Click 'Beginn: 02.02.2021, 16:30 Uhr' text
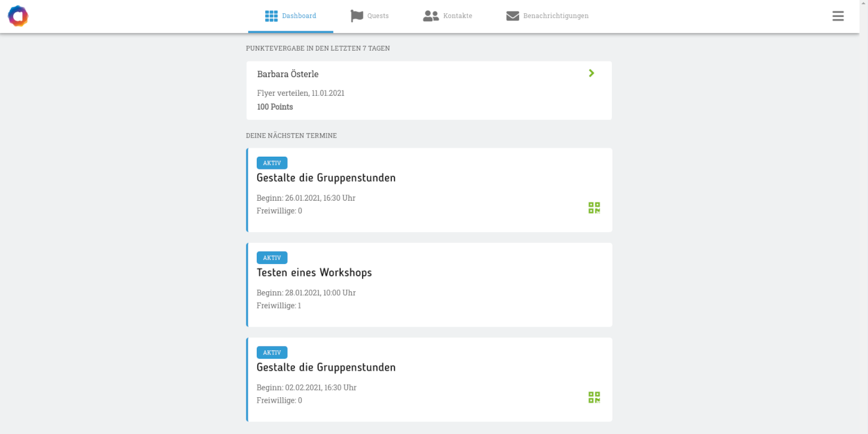 pos(307,388)
